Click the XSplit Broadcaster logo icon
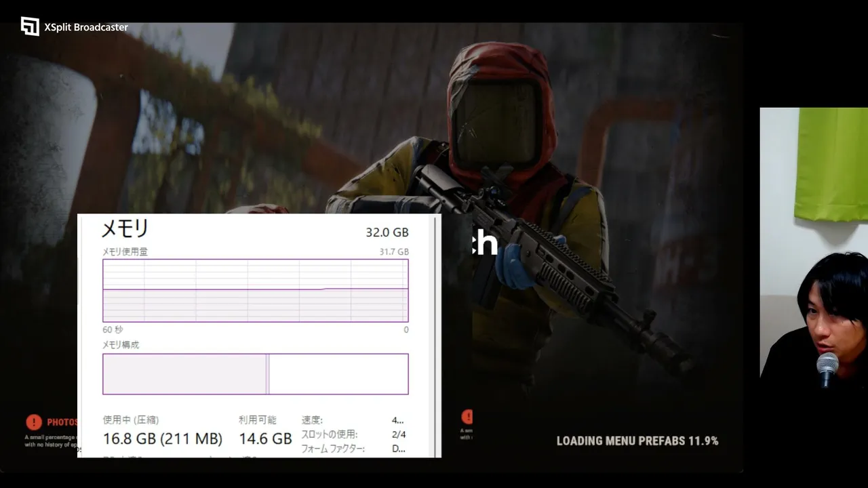Screen dimensions: 868x488 pyautogui.click(x=30, y=26)
